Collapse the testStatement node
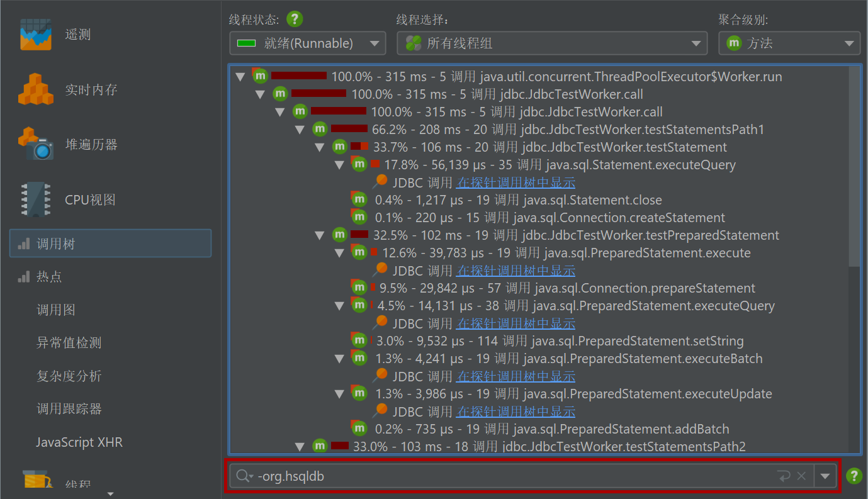868x499 pixels. (x=320, y=147)
